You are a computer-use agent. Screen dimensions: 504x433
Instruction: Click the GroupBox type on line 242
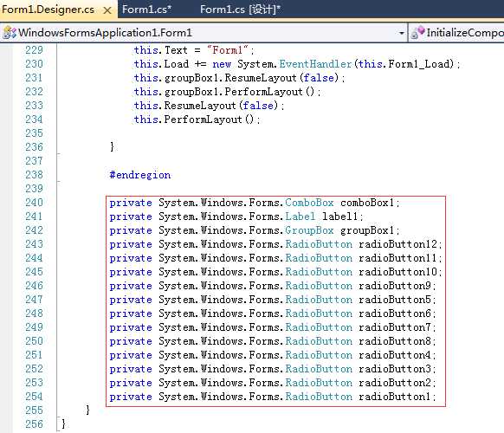tap(309, 230)
